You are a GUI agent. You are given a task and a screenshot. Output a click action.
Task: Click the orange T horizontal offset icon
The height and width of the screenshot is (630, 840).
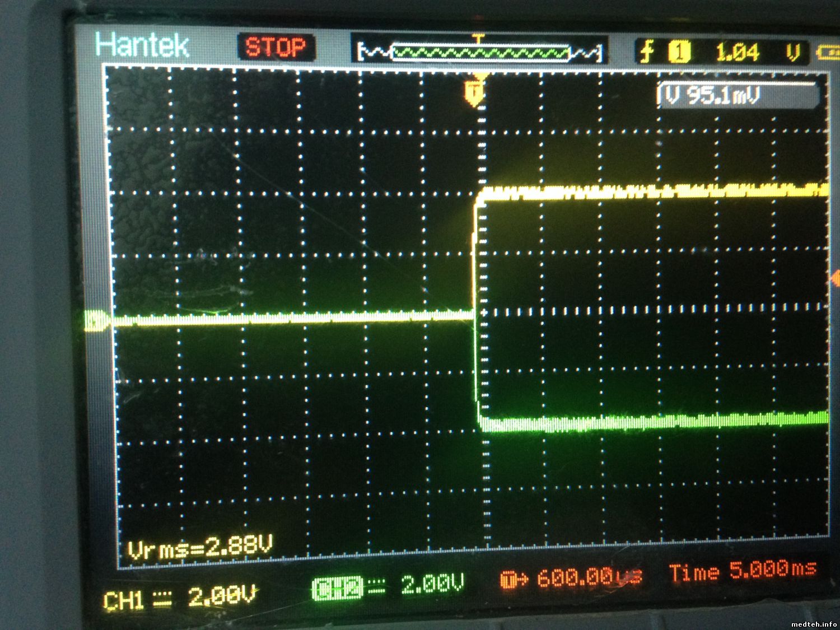coord(507,579)
